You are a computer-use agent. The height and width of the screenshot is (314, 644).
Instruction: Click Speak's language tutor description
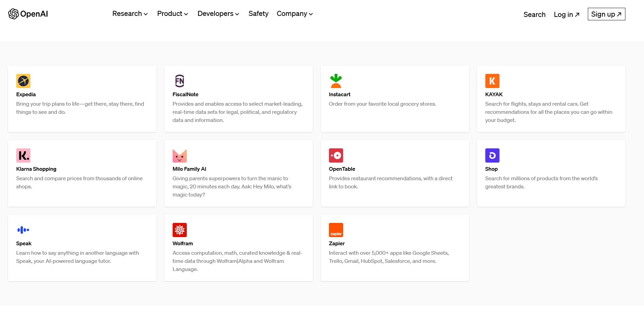pos(77,257)
